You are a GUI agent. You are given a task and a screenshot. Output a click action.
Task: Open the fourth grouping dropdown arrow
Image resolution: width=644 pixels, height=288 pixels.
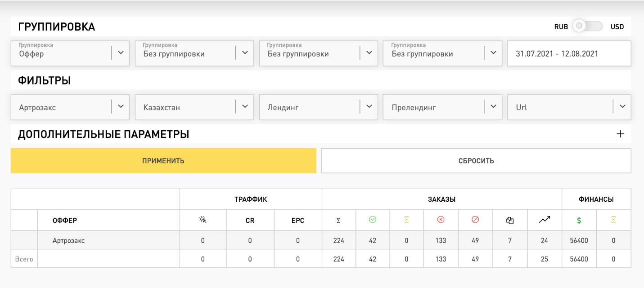pyautogui.click(x=493, y=53)
